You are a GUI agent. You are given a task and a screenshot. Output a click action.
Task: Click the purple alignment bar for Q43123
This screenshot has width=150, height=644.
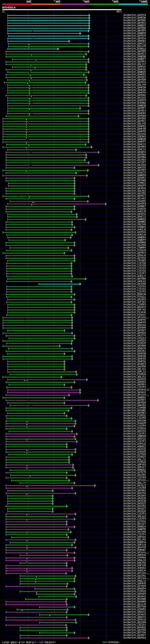(x=51, y=485)
